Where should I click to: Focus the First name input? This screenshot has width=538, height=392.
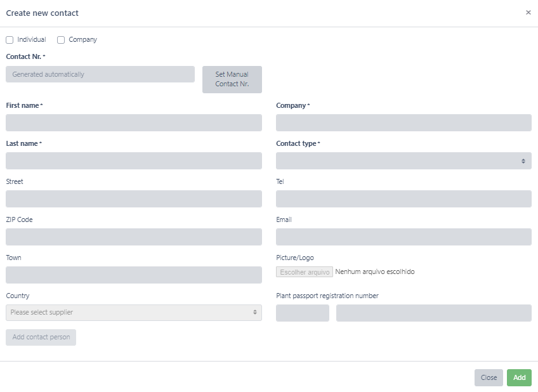pyautogui.click(x=134, y=122)
